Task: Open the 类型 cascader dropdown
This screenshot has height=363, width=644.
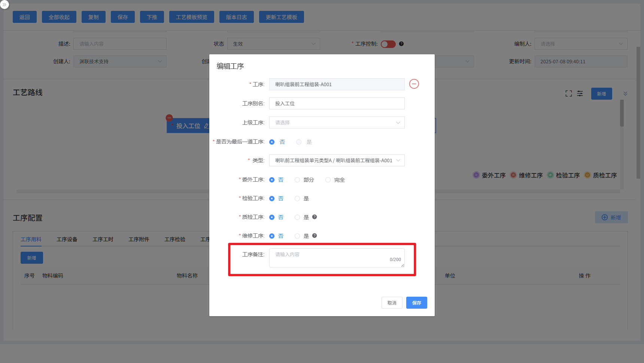Action: tap(337, 160)
